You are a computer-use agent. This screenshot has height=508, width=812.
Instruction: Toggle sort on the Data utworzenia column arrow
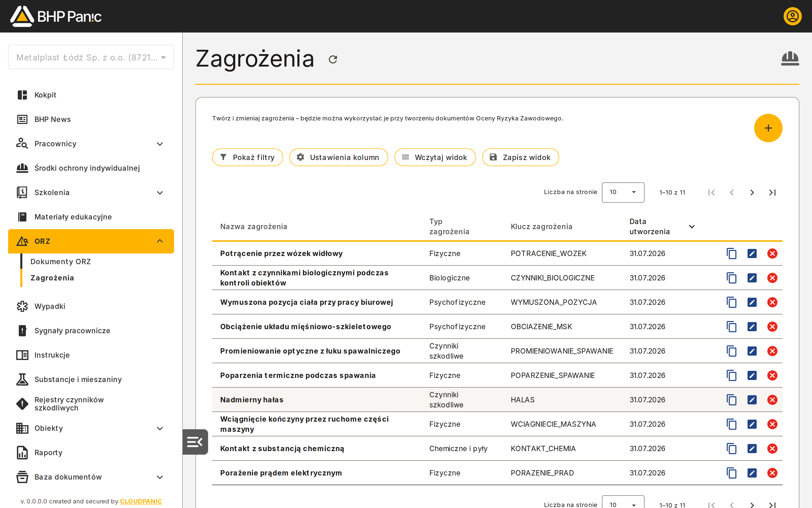[691, 227]
